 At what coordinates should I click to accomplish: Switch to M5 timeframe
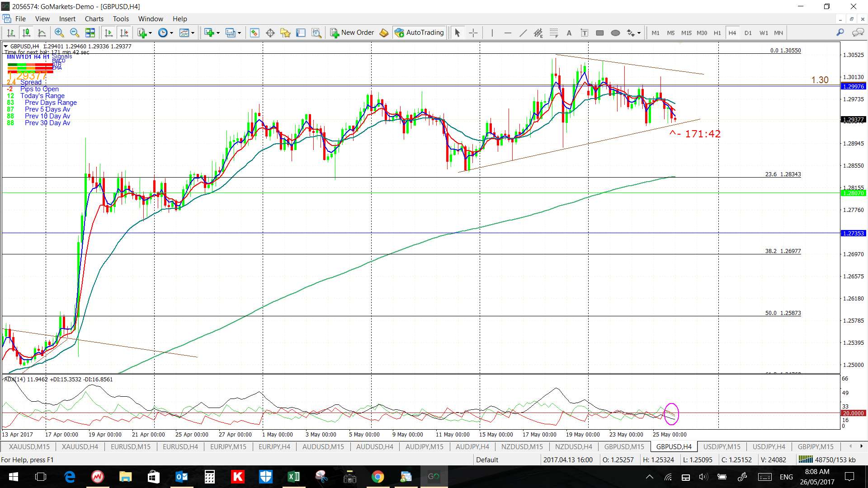pos(671,33)
